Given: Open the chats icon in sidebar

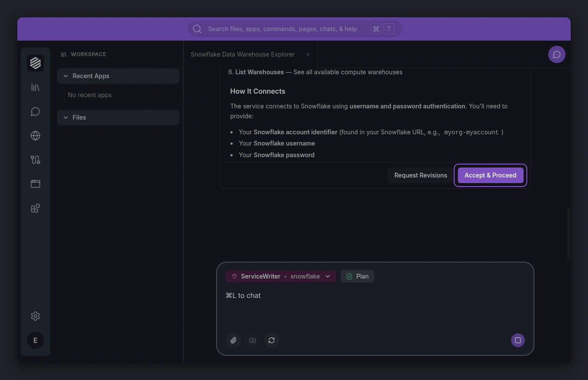Looking at the screenshot, I should (x=35, y=111).
